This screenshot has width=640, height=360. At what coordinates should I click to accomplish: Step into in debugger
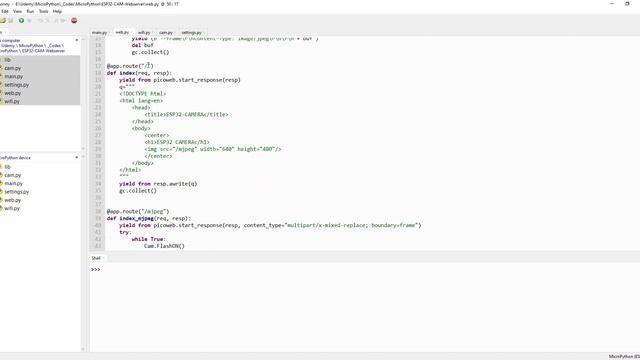[48, 20]
